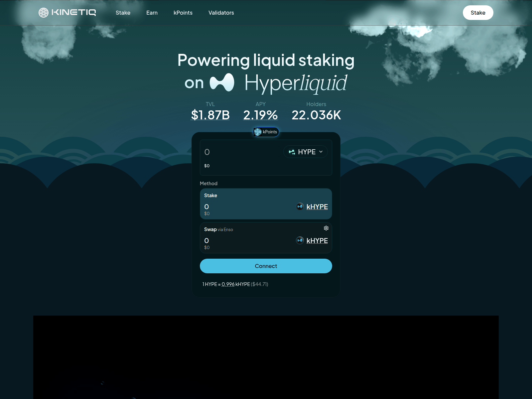
Task: Select the Stake method option
Action: coord(266,204)
